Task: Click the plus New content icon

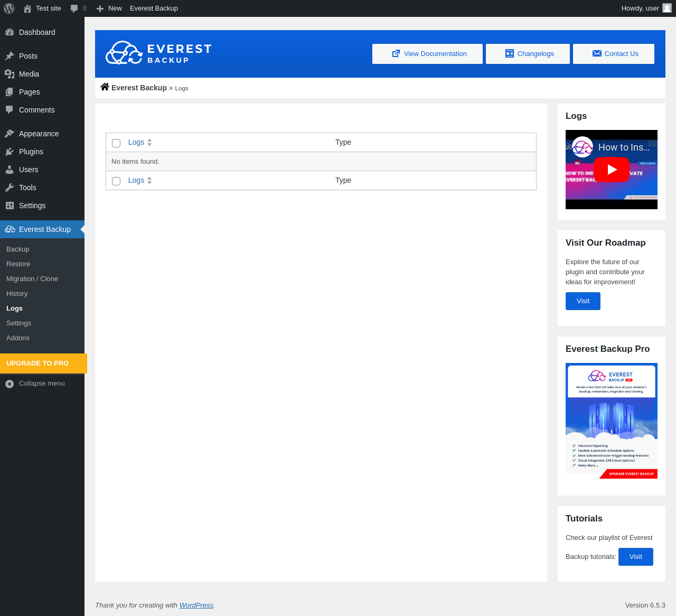Action: tap(100, 8)
